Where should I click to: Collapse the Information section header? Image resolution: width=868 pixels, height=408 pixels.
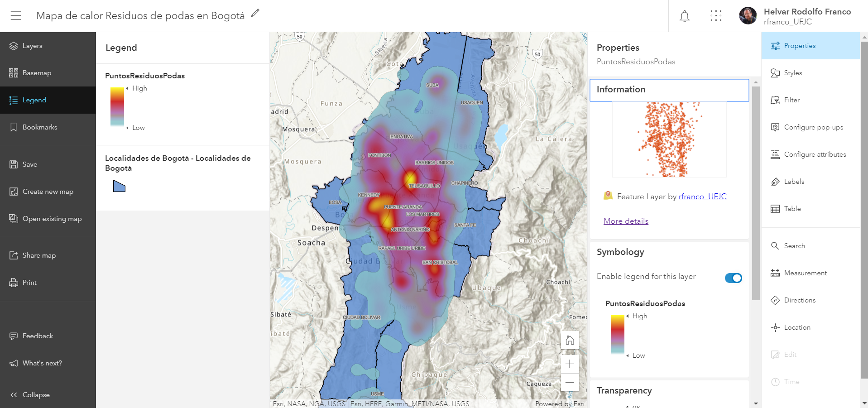click(x=669, y=90)
